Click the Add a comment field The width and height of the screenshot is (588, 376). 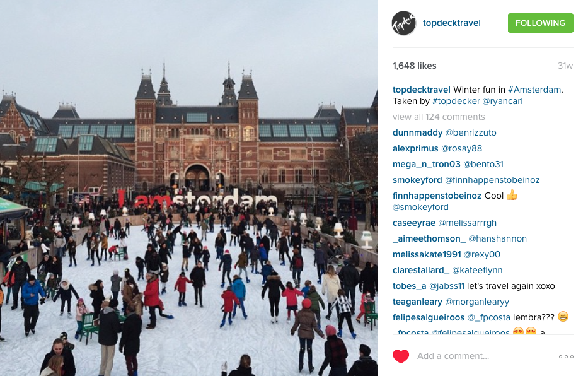tap(453, 356)
